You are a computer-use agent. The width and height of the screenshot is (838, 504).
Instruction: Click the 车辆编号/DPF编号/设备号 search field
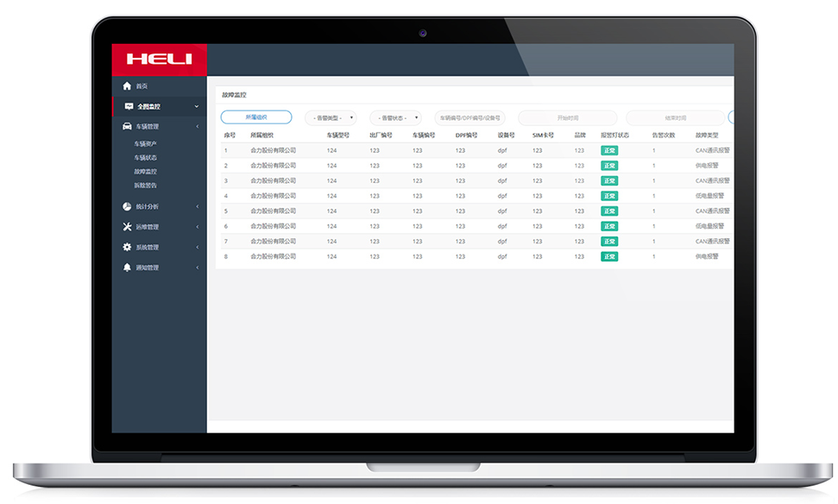(469, 118)
